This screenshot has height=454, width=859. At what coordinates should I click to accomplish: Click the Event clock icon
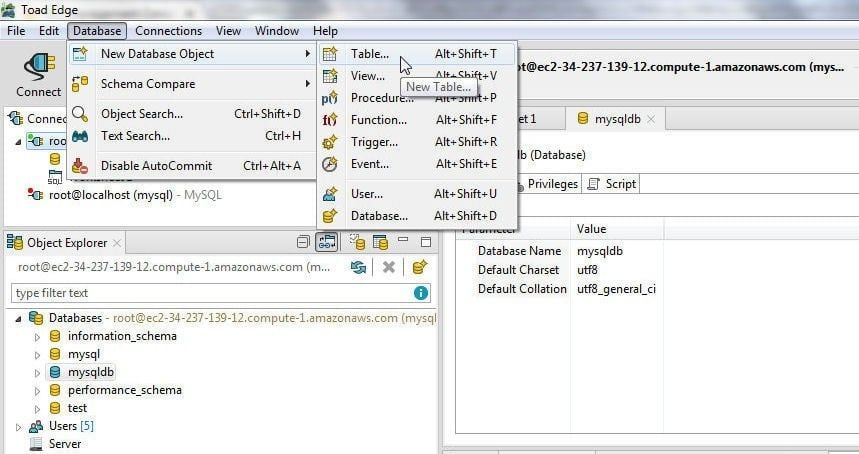(330, 164)
